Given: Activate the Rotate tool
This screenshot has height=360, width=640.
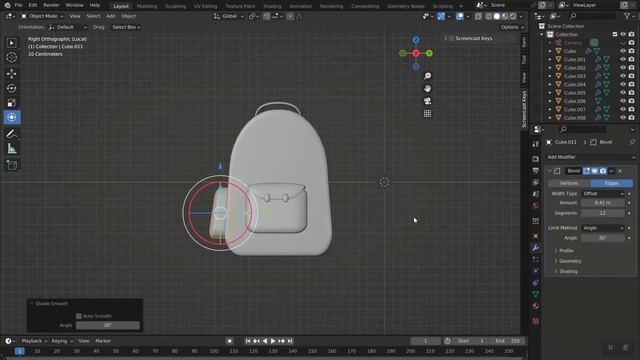Looking at the screenshot, I should [11, 88].
